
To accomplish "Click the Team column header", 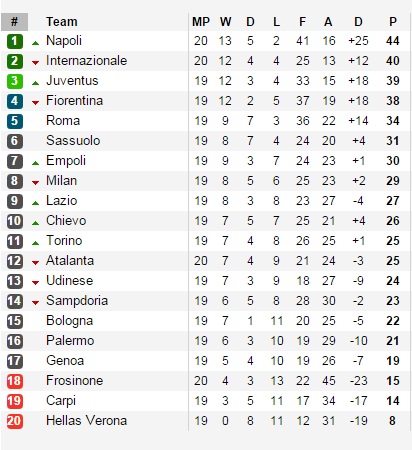I will tap(62, 22).
